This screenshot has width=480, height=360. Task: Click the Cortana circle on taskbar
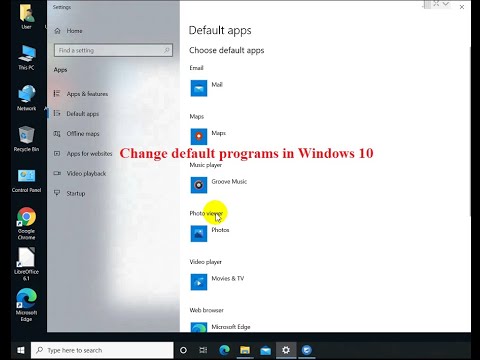pyautogui.click(x=183, y=350)
